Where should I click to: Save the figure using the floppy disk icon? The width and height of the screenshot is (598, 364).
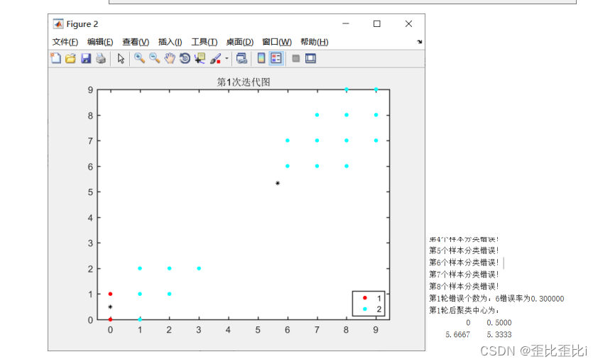[86, 58]
